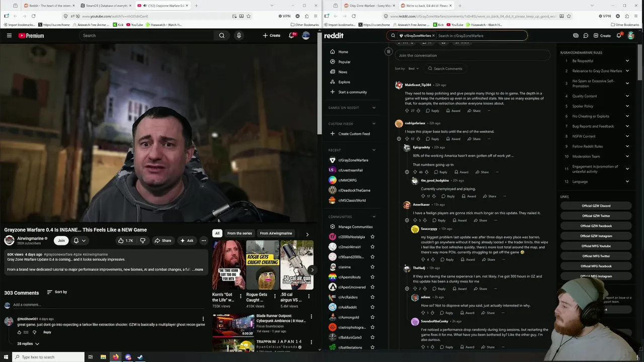Screen dimensions: 644x362
Task: Open the video's more actions menu
Action: click(x=204, y=240)
